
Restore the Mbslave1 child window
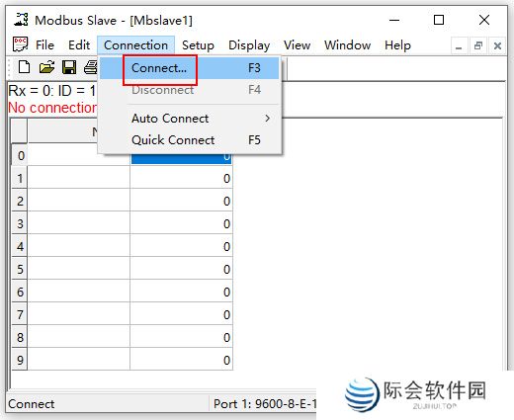(478, 45)
